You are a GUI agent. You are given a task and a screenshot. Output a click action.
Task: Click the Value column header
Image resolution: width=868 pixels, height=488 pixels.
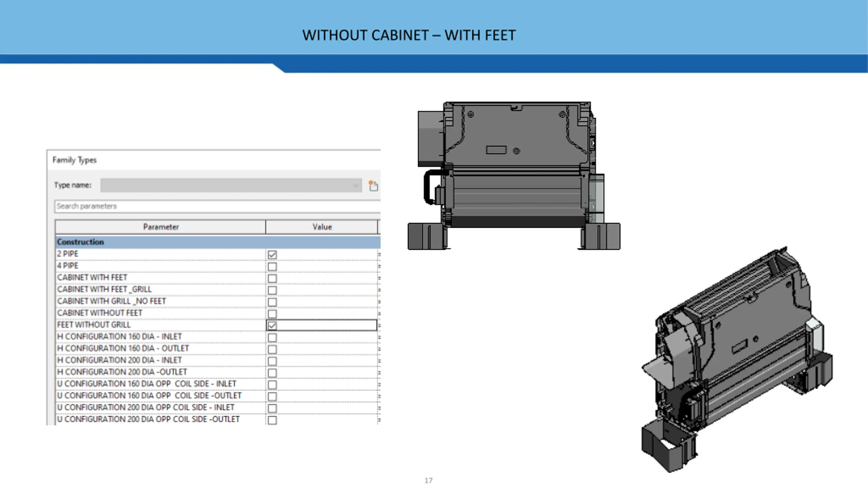pyautogui.click(x=322, y=227)
